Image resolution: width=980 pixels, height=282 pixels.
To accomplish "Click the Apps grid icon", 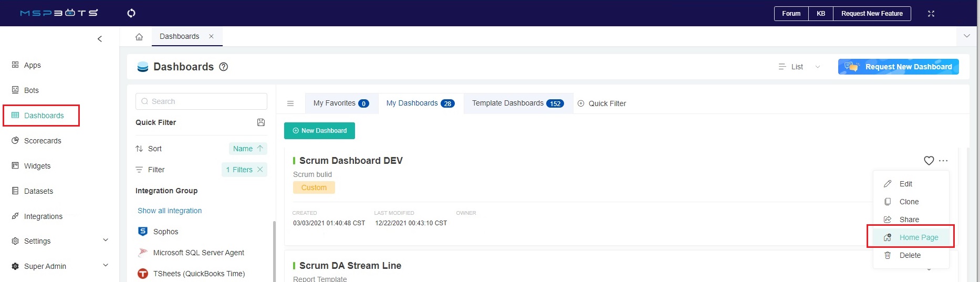I will pyautogui.click(x=15, y=65).
